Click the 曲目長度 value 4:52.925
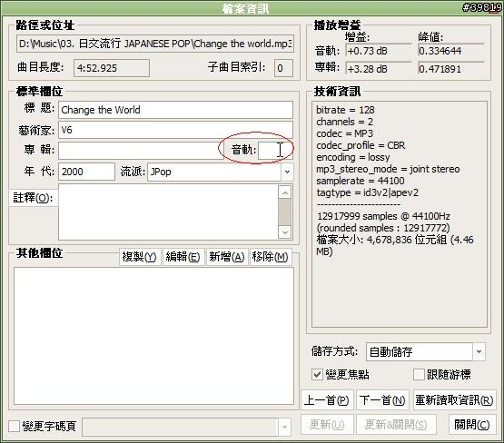The width and height of the screenshot is (504, 443). click(112, 68)
